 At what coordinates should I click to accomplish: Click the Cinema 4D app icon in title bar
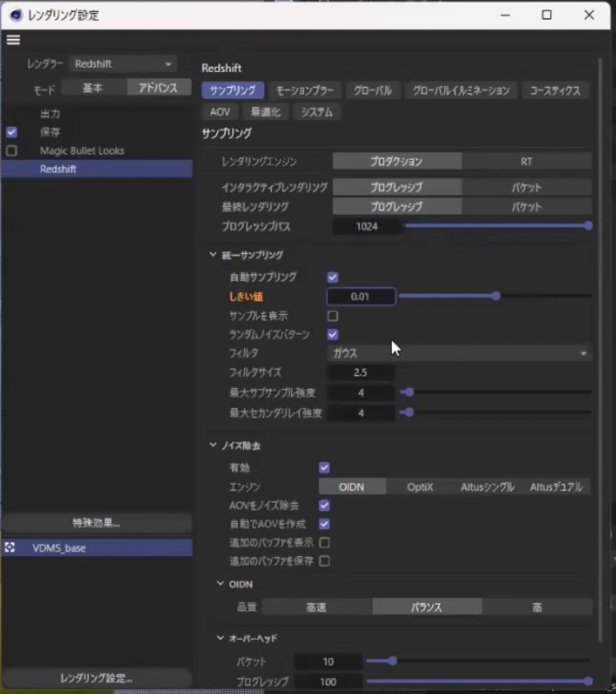pos(16,15)
